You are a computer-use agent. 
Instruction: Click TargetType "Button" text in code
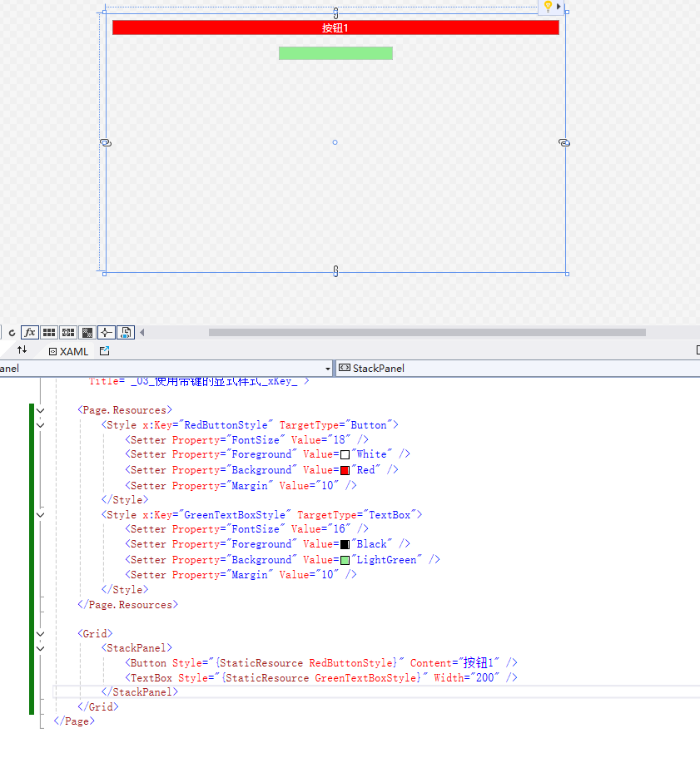369,425
